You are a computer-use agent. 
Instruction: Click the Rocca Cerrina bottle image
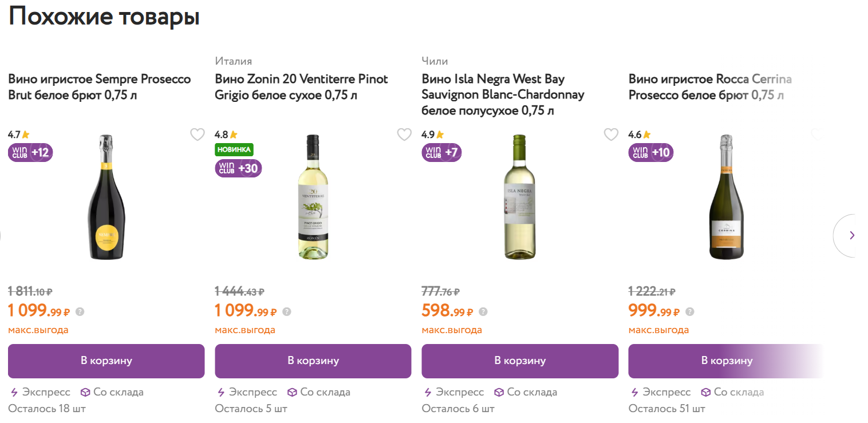pyautogui.click(x=727, y=197)
